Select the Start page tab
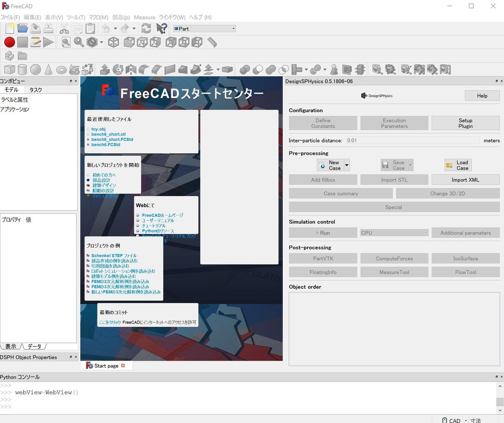The image size is (504, 423). [106, 365]
